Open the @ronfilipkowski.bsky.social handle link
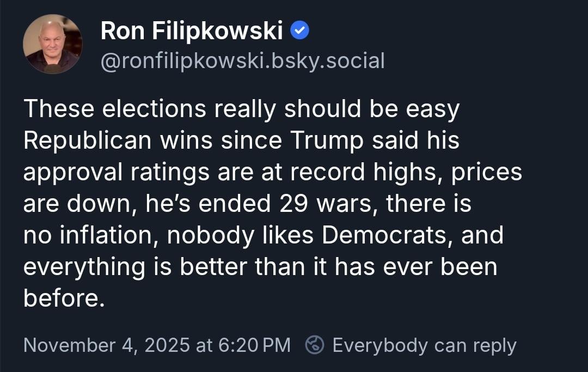 coord(242,60)
